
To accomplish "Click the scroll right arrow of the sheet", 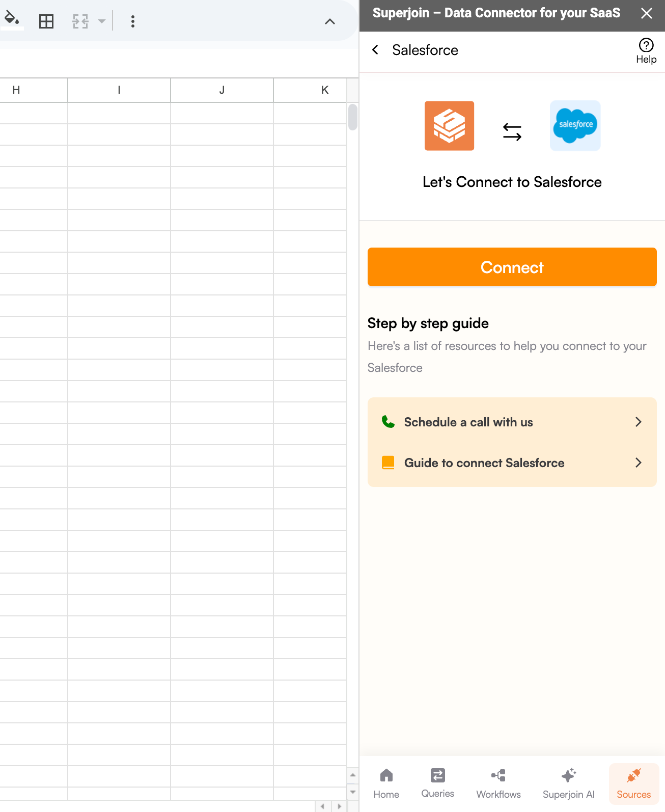I will pos(340,806).
